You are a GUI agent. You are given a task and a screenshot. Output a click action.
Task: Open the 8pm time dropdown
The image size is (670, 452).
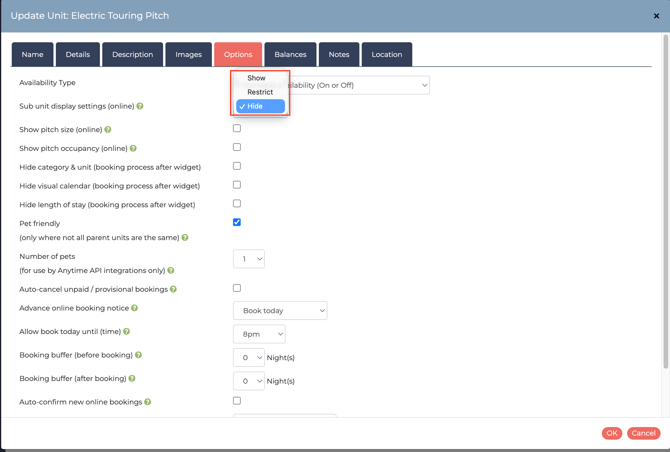tap(259, 334)
